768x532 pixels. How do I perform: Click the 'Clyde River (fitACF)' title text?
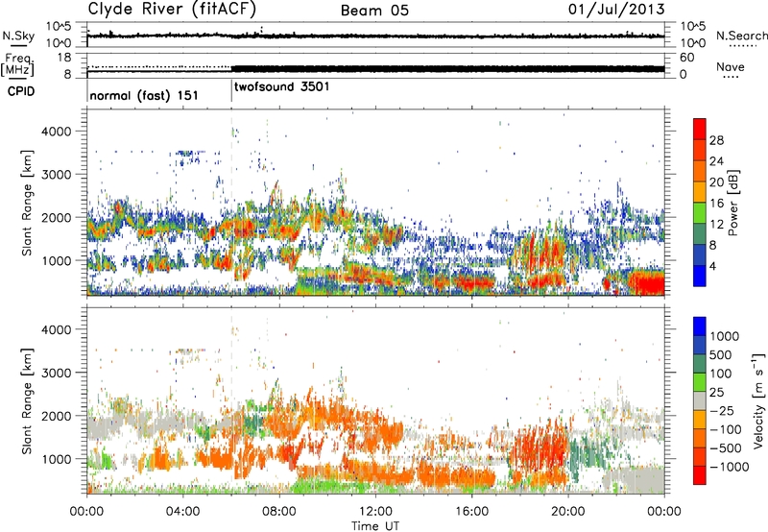pyautogui.click(x=172, y=9)
